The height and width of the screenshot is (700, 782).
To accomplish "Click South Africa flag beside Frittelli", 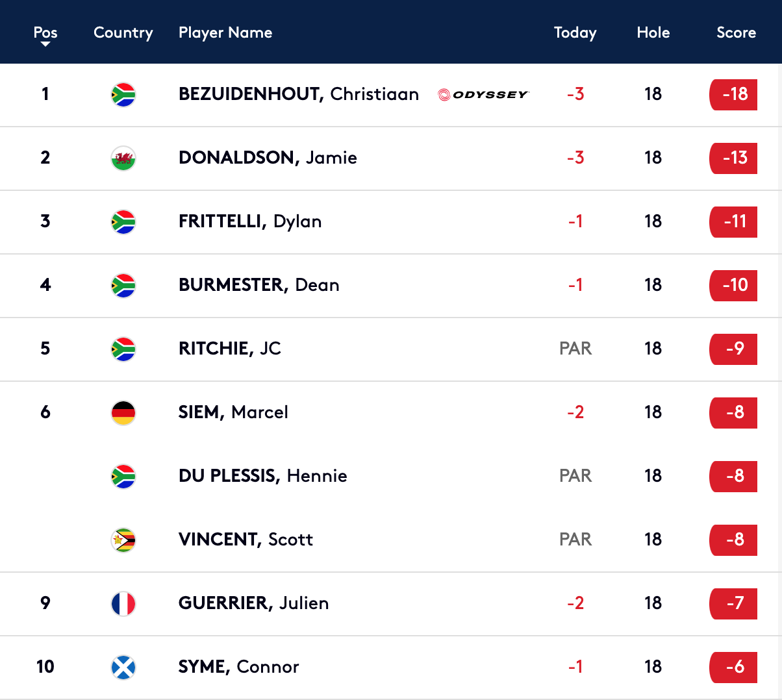I will pyautogui.click(x=123, y=222).
